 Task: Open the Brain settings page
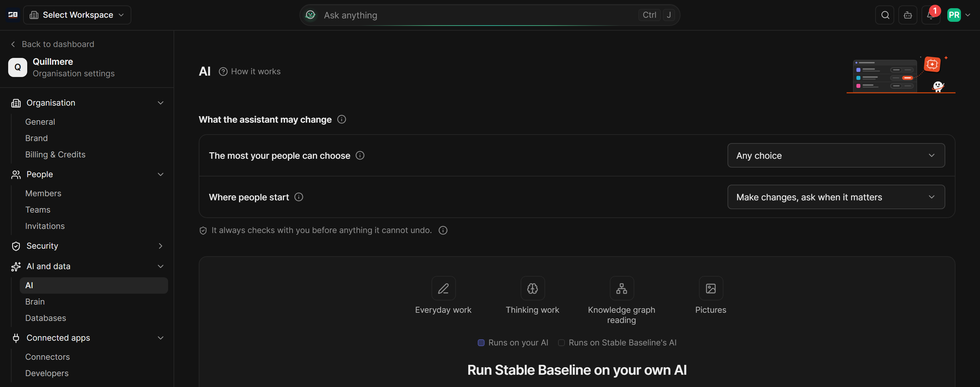[x=94, y=302]
